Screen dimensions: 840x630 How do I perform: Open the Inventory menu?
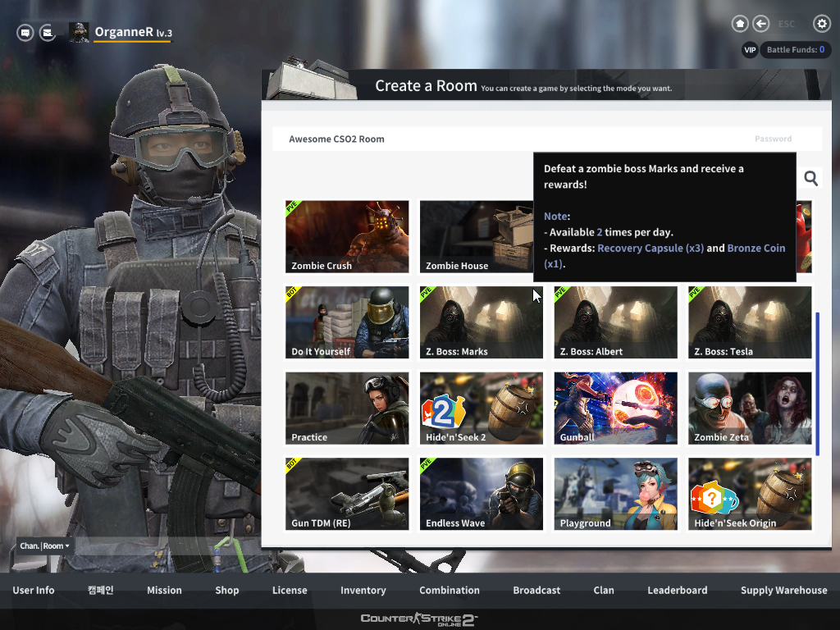(x=363, y=591)
